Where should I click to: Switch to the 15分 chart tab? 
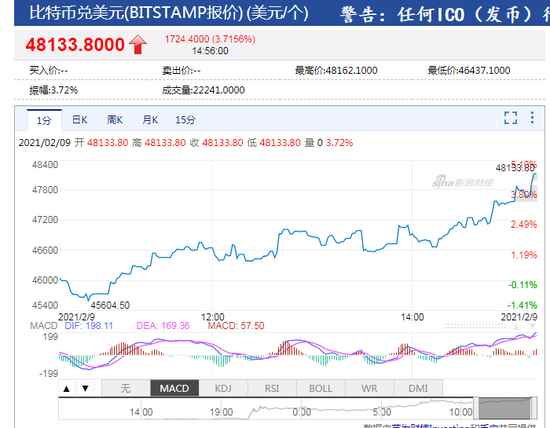tap(185, 120)
